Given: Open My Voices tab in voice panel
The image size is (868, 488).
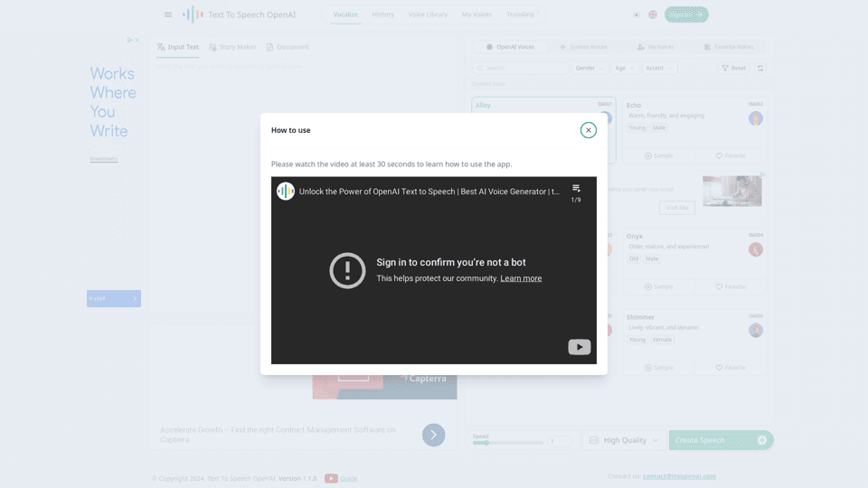Looking at the screenshot, I should 656,47.
